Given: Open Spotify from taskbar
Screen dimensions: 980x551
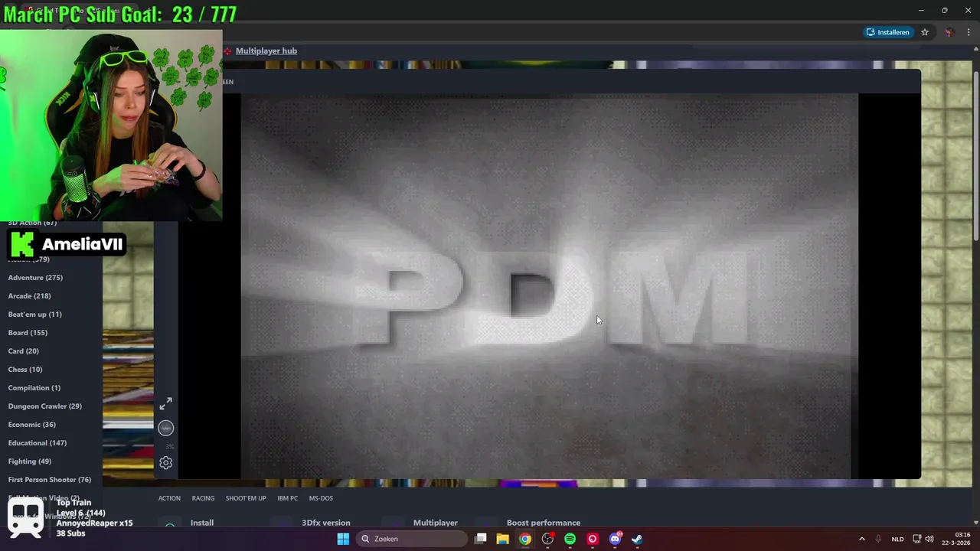Looking at the screenshot, I should [x=570, y=539].
